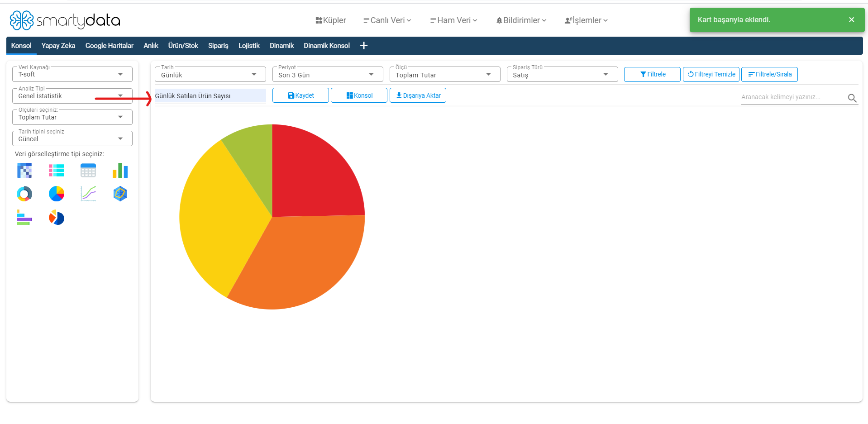868x424 pixels.
Task: Switch to the Dinamik Konsol tab
Action: [x=327, y=46]
